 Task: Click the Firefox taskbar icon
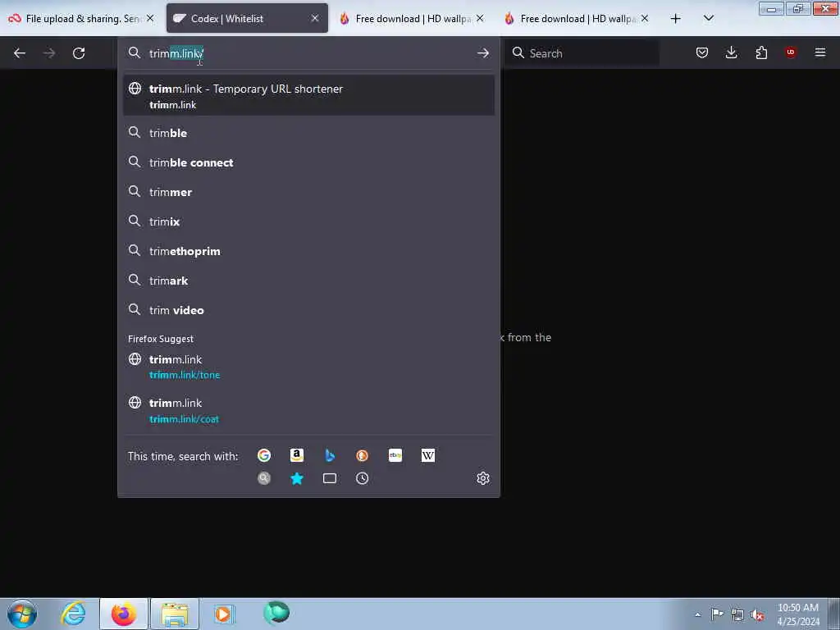coord(124,614)
